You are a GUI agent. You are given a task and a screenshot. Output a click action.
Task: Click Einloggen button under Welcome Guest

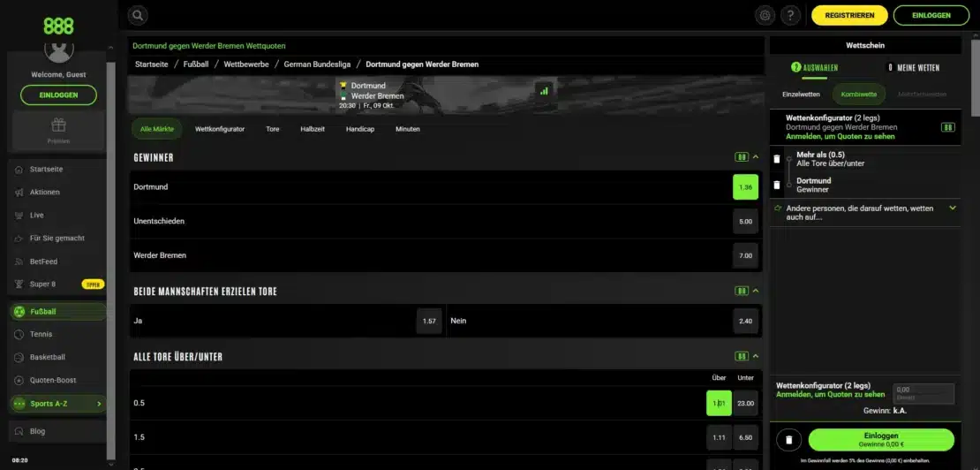pos(59,95)
